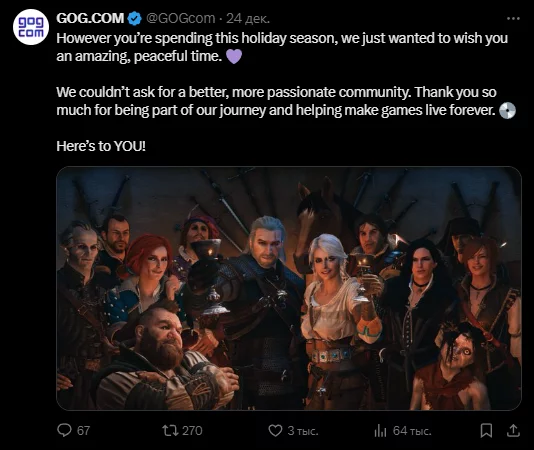Open the three-dot more options menu
The image size is (534, 450).
pos(513,18)
